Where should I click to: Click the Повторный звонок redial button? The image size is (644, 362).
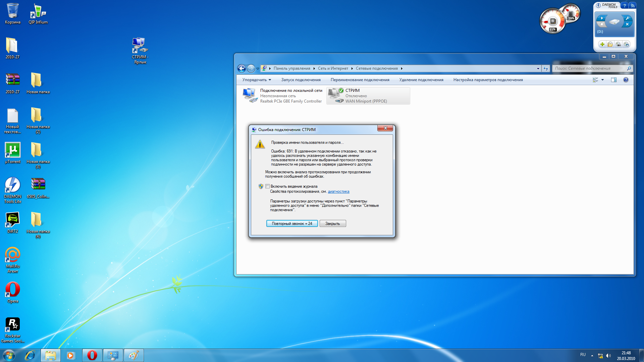(x=292, y=224)
